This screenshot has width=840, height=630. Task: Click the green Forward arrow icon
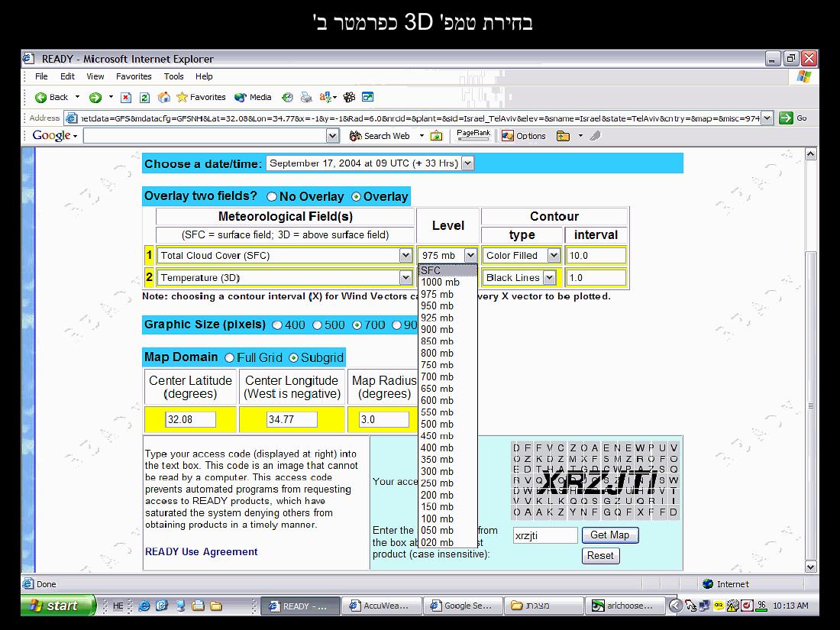(x=95, y=98)
